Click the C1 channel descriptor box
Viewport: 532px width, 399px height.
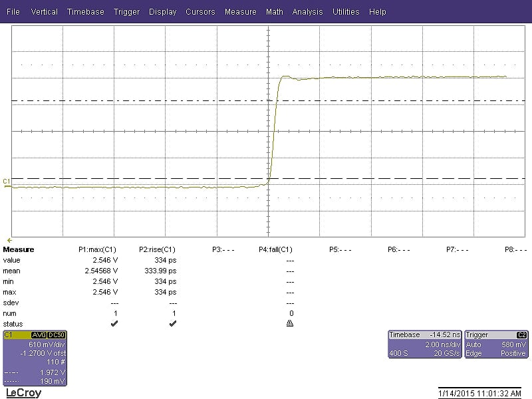(x=35, y=358)
